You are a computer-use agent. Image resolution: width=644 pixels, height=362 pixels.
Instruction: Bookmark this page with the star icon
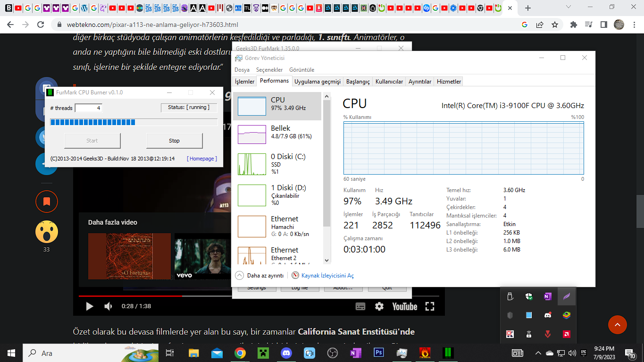point(555,25)
